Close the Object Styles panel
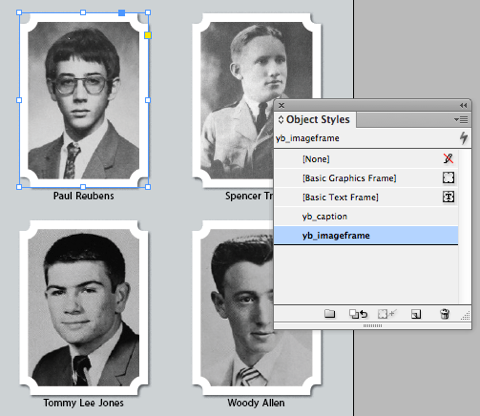 (x=281, y=106)
